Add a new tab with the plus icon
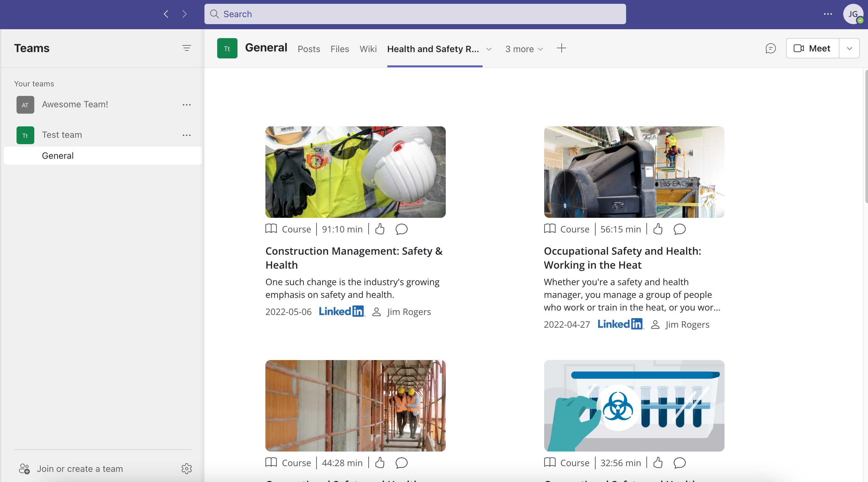Image resolution: width=868 pixels, height=482 pixels. (x=561, y=48)
